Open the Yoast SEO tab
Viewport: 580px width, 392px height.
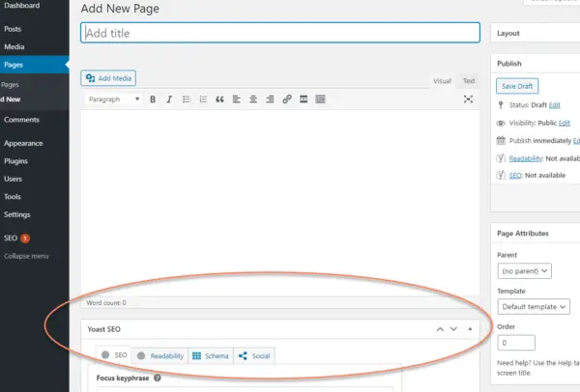114,355
